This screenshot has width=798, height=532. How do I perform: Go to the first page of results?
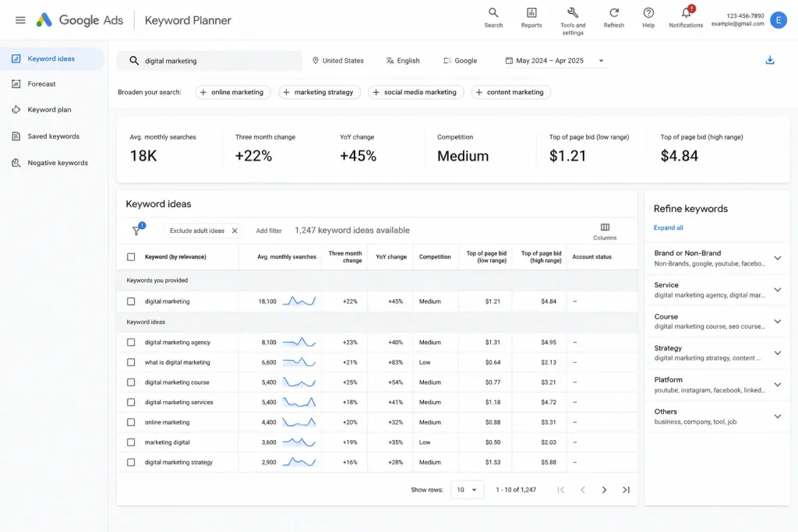561,490
